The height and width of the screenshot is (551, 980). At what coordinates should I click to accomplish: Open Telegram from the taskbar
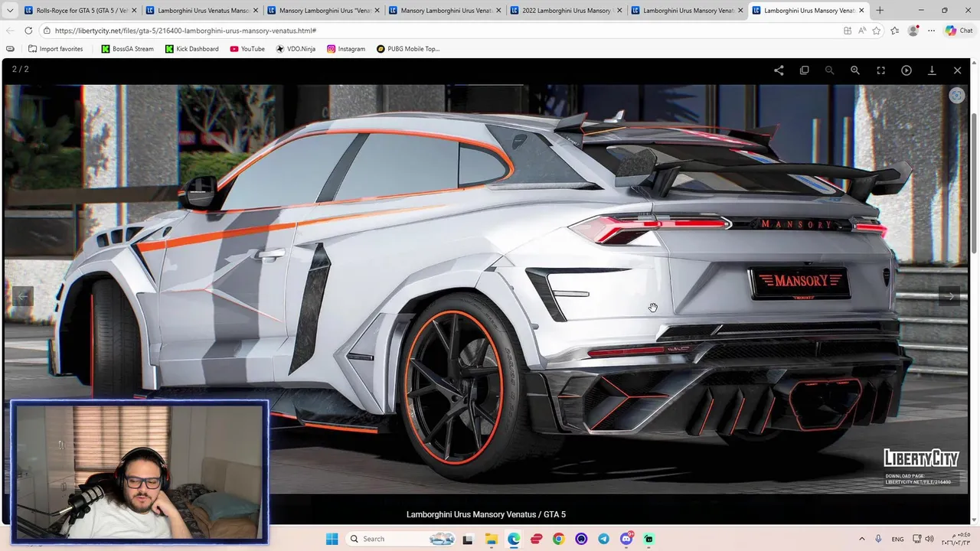pyautogui.click(x=603, y=539)
